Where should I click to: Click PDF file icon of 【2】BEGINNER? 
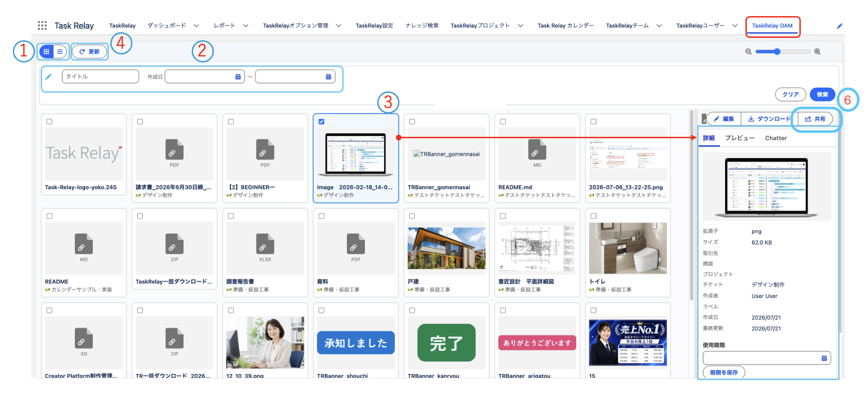tap(265, 150)
